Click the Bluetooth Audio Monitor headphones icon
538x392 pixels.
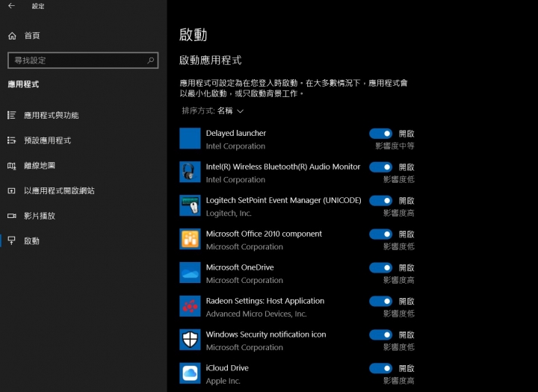tap(190, 172)
